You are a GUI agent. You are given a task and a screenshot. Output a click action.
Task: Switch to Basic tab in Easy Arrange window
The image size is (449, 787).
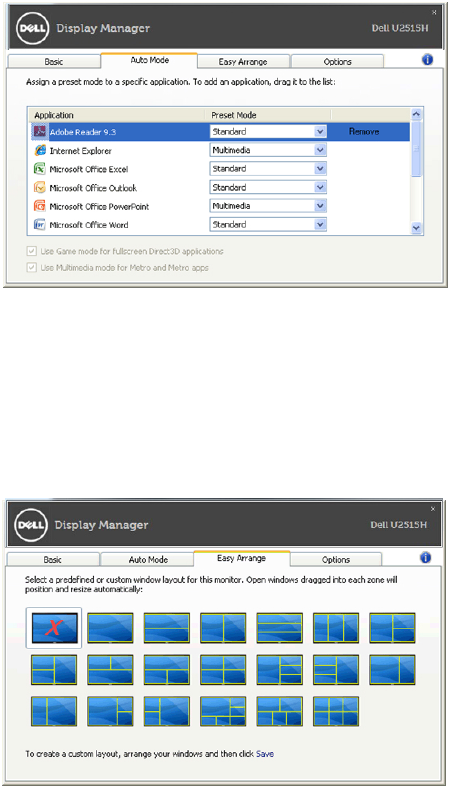pos(53,559)
